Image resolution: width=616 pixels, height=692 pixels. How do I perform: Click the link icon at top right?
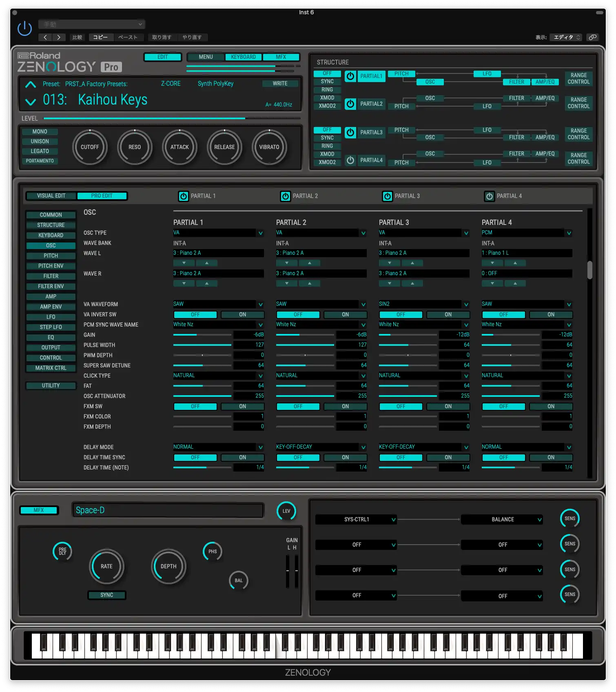[592, 37]
